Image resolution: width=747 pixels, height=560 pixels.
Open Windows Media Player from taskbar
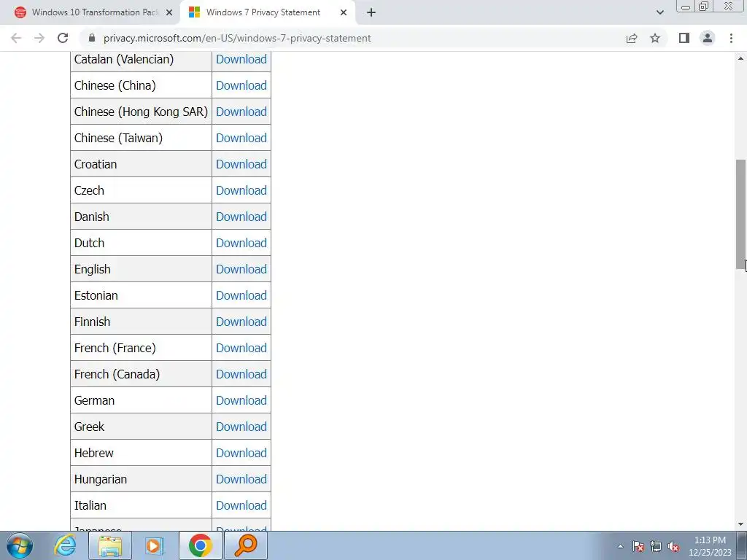(x=155, y=545)
